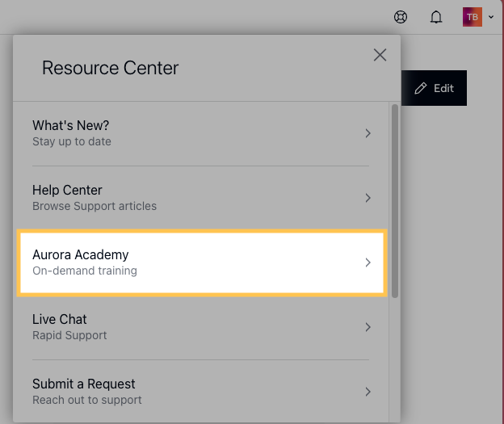Click chevron next to Submit a Request
Viewport: 504px width, 424px height.
click(x=368, y=392)
